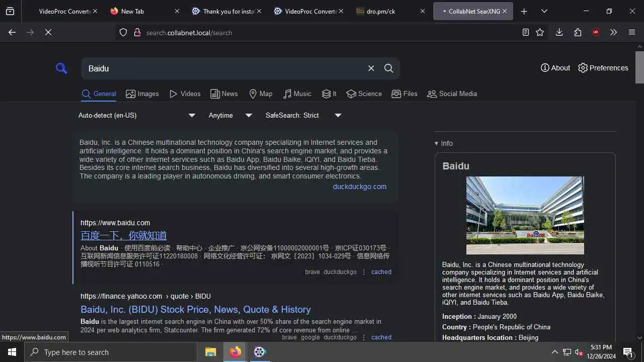Clear the Baidu search query
Image resolution: width=644 pixels, height=362 pixels.
(x=371, y=68)
